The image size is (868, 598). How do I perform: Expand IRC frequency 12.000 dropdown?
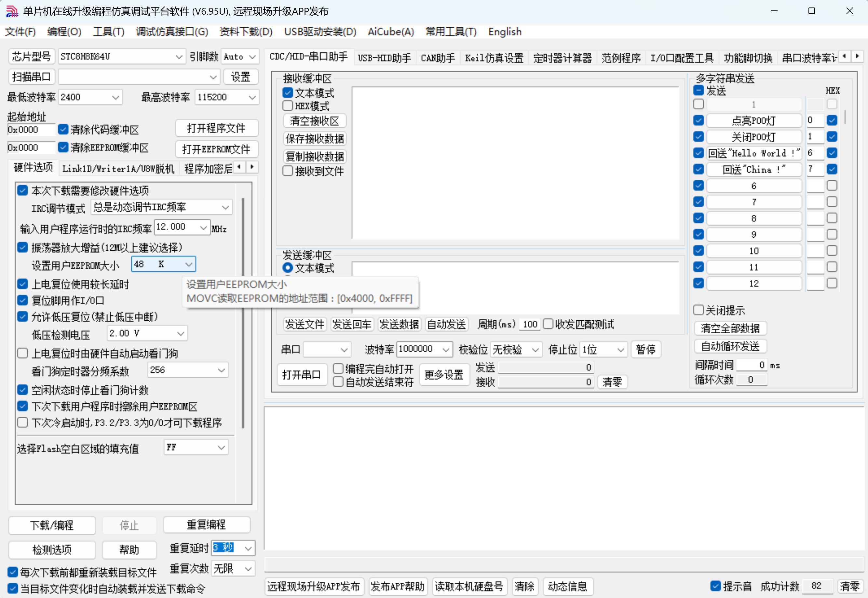pyautogui.click(x=203, y=227)
